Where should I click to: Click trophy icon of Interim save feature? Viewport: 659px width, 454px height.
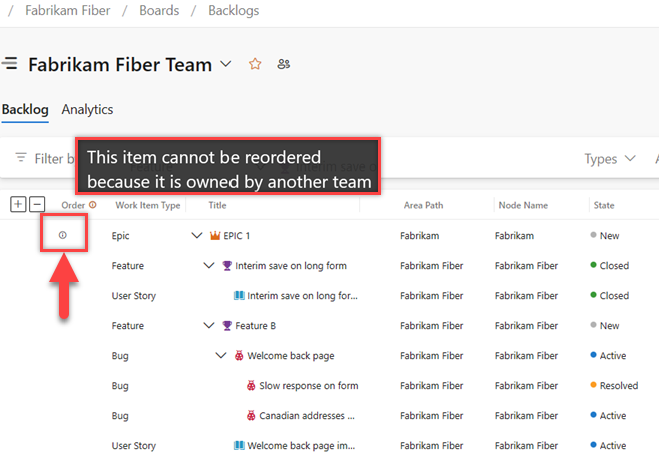[x=227, y=266]
